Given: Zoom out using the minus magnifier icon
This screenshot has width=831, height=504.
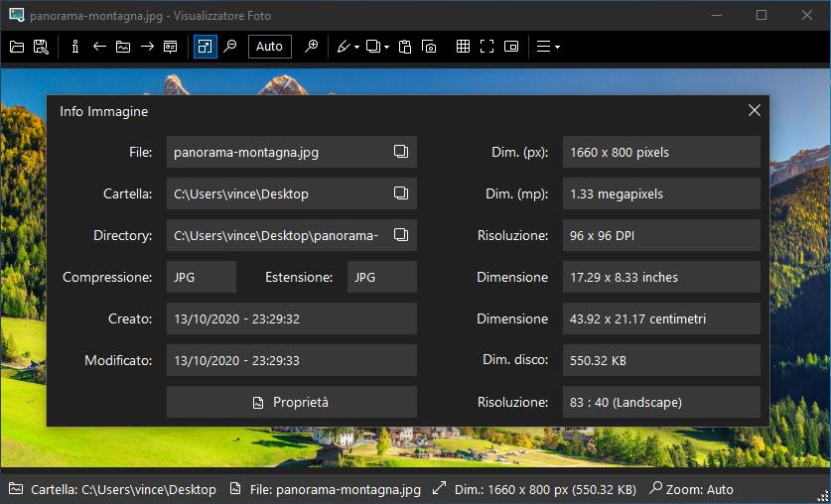Looking at the screenshot, I should pos(230,47).
